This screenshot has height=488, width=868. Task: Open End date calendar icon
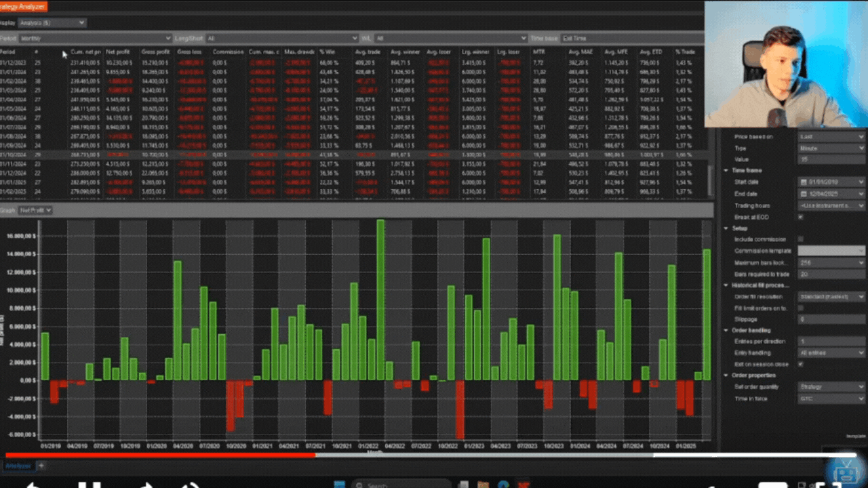803,194
